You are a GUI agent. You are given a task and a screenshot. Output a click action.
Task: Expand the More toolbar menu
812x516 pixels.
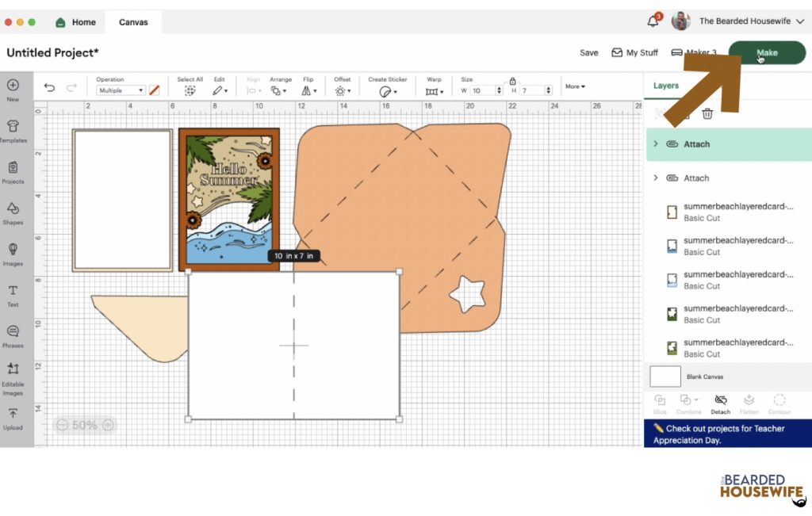coord(575,86)
